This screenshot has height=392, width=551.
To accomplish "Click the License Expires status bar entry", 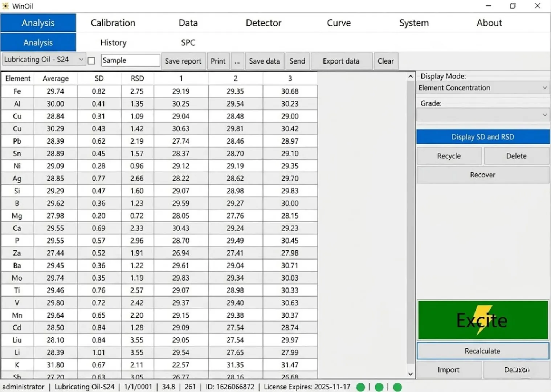I will tap(307, 387).
